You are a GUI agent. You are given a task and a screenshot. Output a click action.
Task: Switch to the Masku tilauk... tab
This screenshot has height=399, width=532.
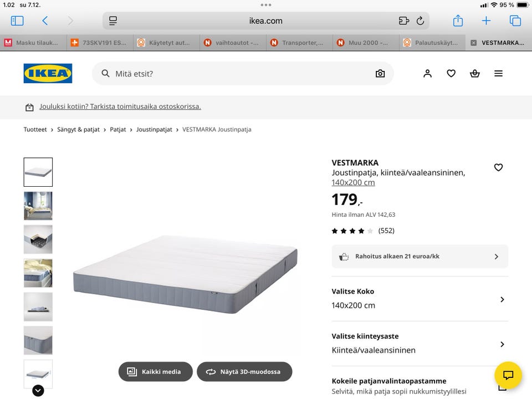click(33, 43)
